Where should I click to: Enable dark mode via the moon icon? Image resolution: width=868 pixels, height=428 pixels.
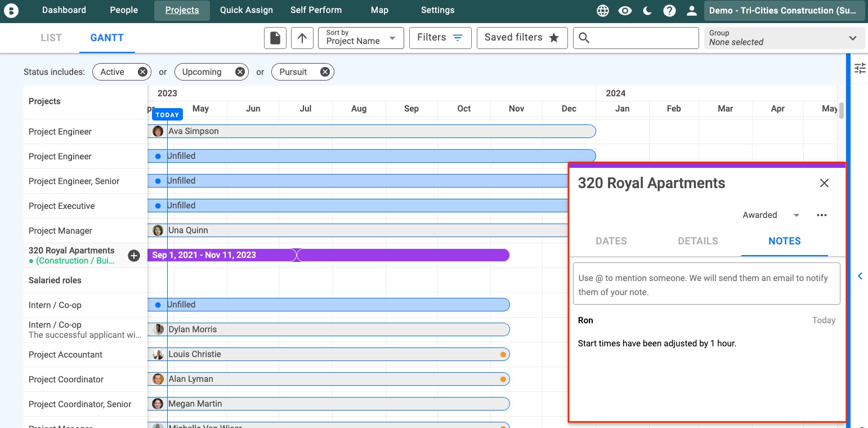click(647, 10)
